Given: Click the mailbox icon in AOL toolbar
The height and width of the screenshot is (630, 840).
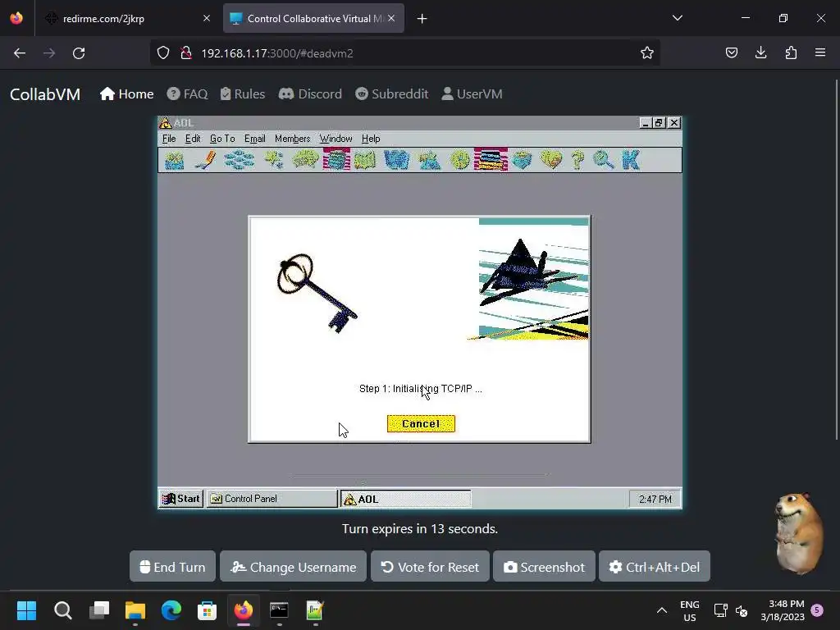Looking at the screenshot, I should pos(175,160).
